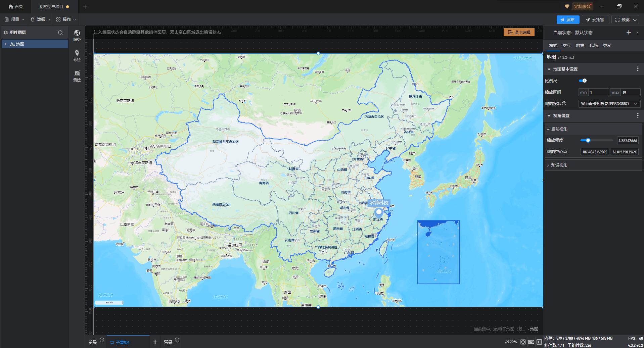Search layers with the magnifier icon
This screenshot has height=348, width=644.
(60, 33)
